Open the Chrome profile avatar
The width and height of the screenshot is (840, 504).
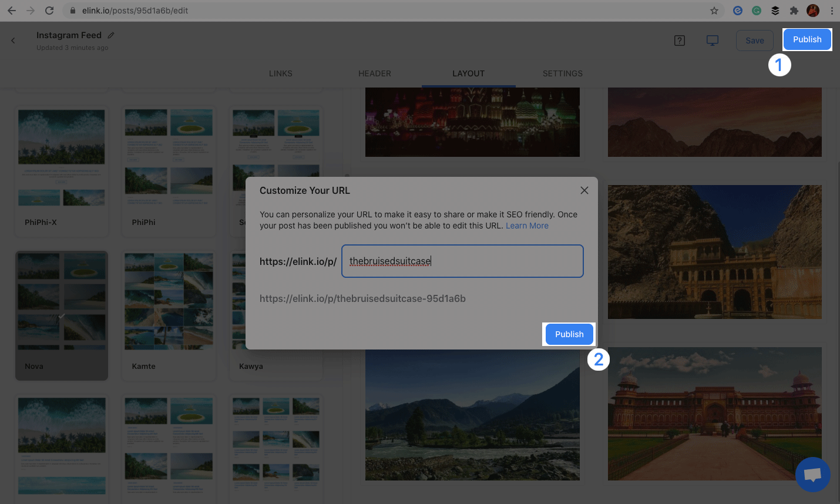[813, 11]
